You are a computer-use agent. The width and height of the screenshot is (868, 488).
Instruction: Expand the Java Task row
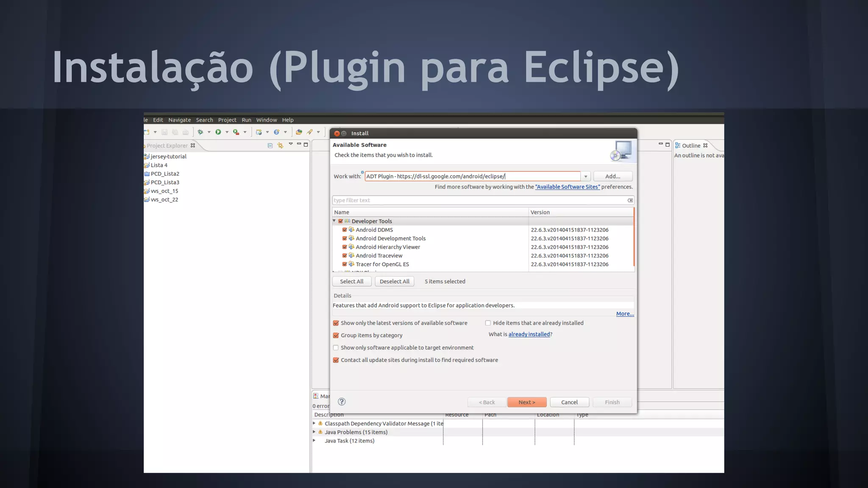(314, 441)
